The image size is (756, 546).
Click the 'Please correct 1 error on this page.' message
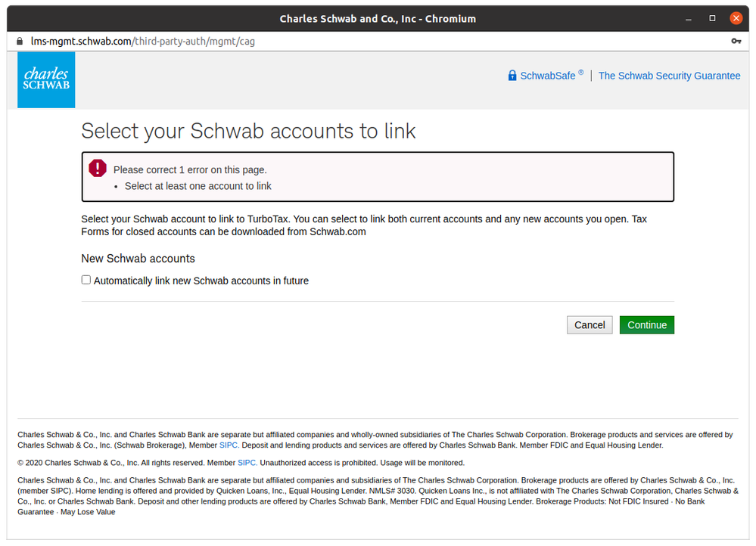[x=190, y=169]
